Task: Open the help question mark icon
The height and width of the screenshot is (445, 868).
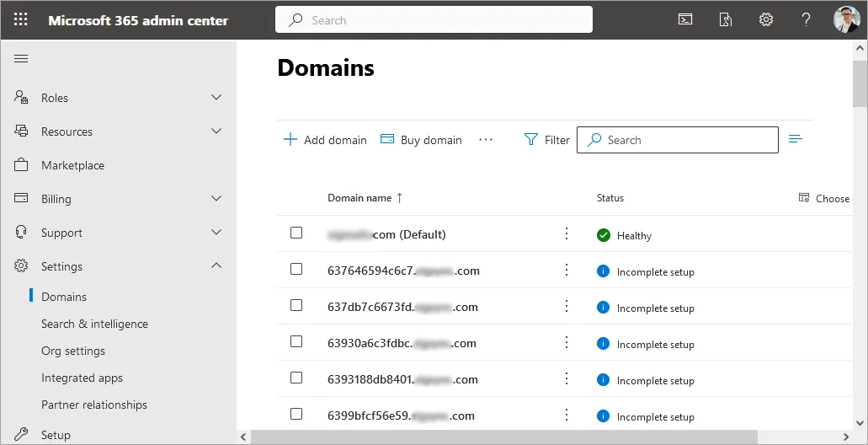Action: (806, 20)
